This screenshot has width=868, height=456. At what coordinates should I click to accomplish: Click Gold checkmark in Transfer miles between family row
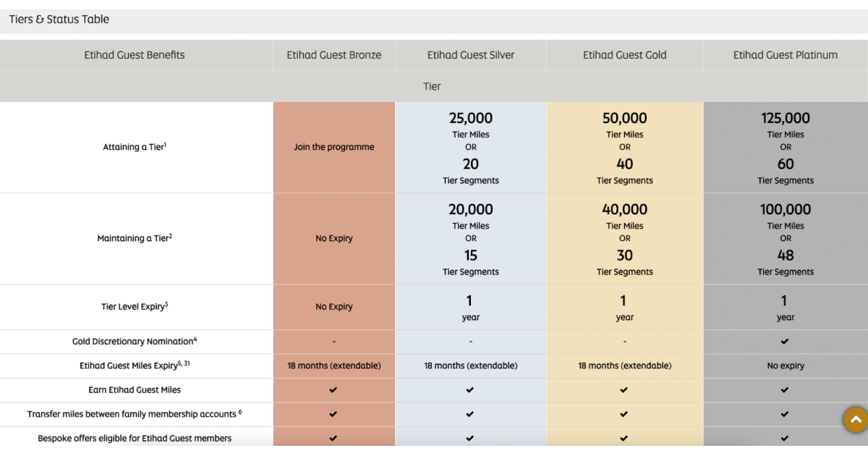624,414
